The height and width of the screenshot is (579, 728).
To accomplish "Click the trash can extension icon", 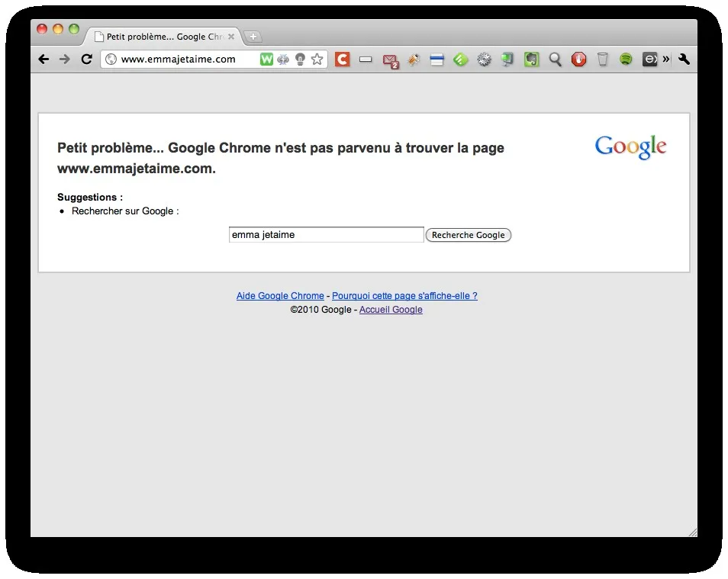I will (x=602, y=60).
